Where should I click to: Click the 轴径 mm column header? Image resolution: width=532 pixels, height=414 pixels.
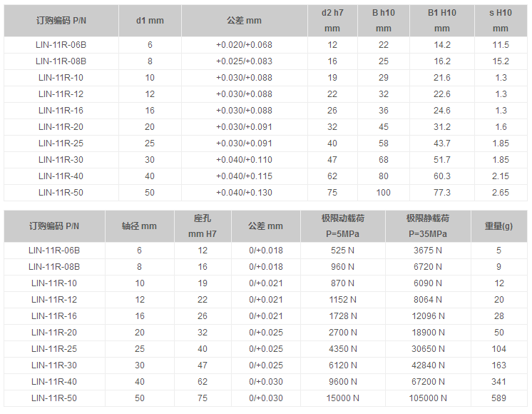coord(140,226)
